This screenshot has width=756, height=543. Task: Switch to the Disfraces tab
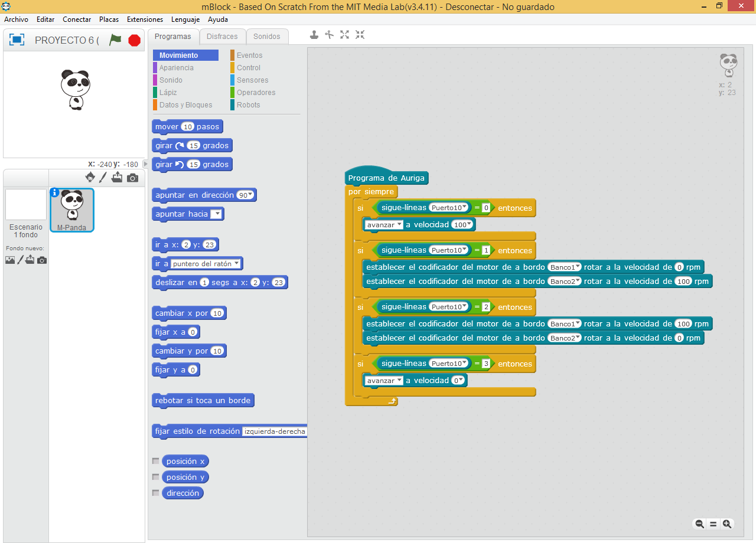point(222,36)
